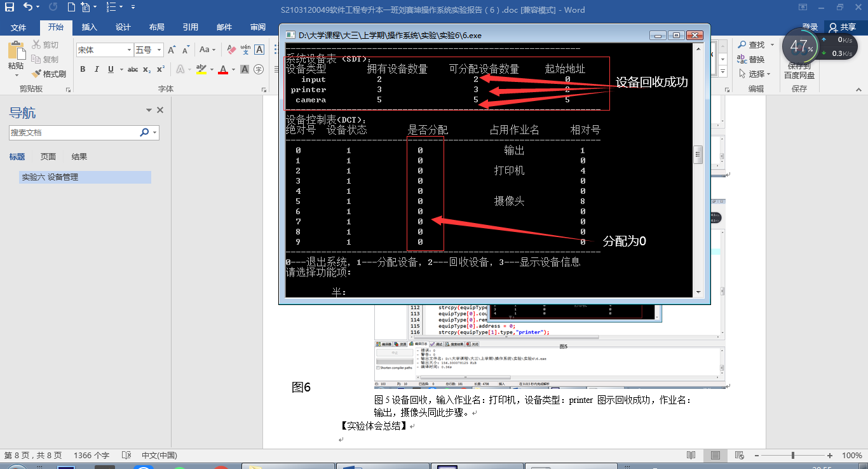Click console window vertical scrollbar thumb
This screenshot has height=469, width=868.
[697, 154]
